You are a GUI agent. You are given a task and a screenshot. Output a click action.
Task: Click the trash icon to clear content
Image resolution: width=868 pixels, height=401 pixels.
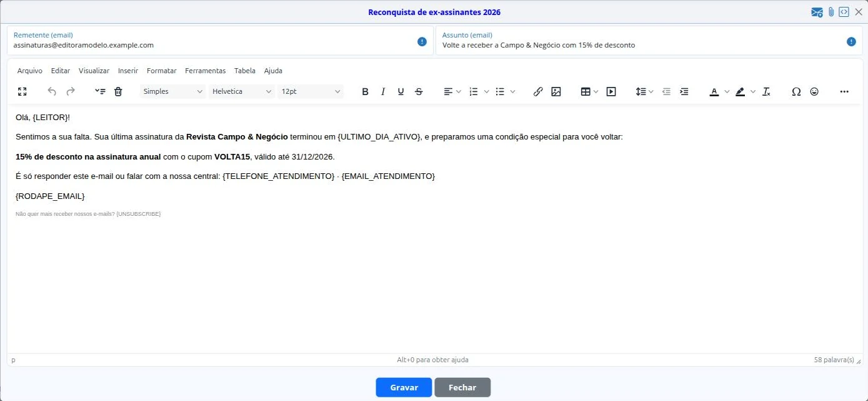(x=118, y=91)
